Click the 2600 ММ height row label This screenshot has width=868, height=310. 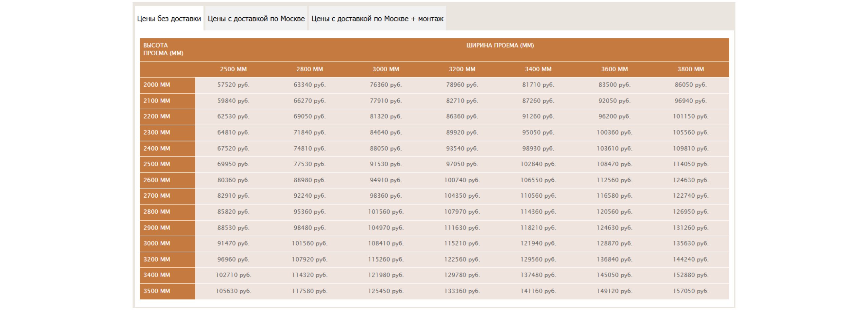pos(167,180)
